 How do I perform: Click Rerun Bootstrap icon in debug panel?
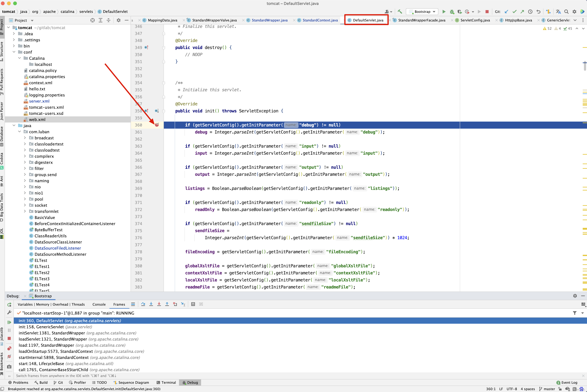click(x=9, y=305)
